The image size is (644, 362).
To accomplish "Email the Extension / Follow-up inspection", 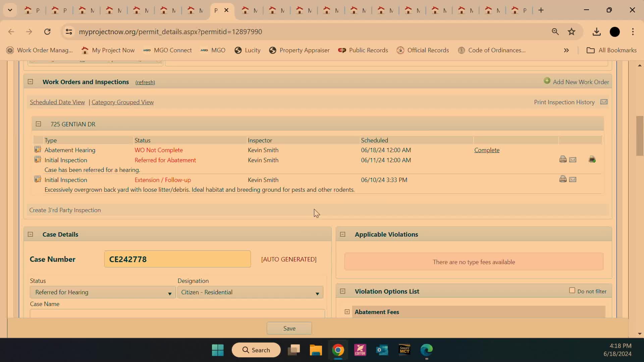I will pos(573,179).
